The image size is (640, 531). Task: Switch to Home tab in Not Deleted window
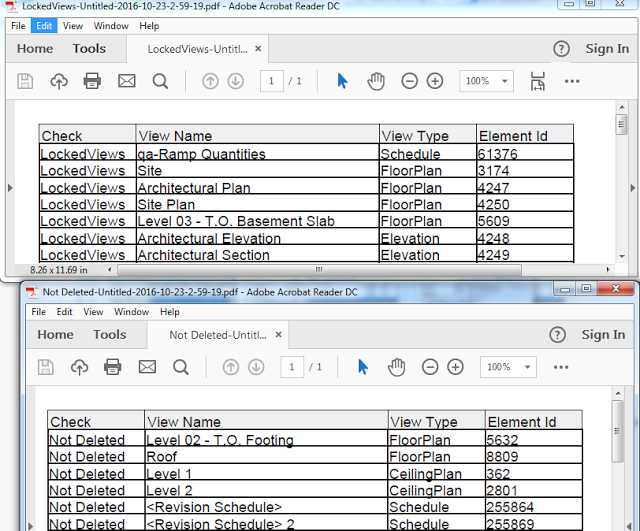click(x=55, y=335)
